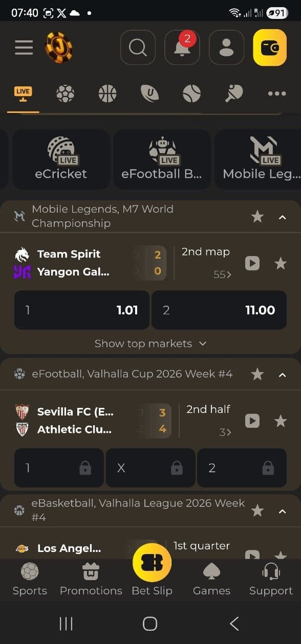This screenshot has height=644, width=301.
Task: Open the live stream for Team Spirit match
Action: 251,263
